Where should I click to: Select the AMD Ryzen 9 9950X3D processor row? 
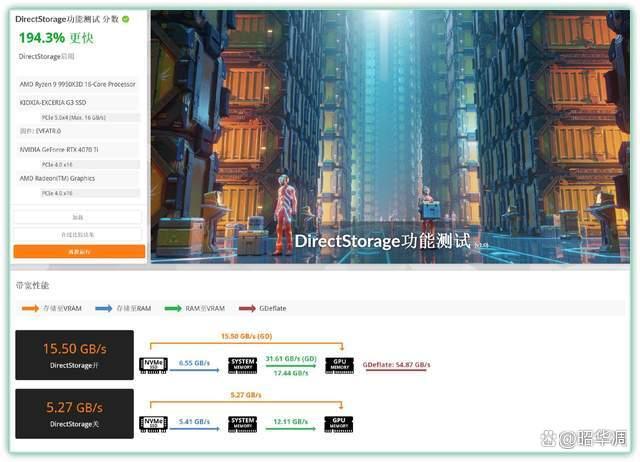click(78, 84)
